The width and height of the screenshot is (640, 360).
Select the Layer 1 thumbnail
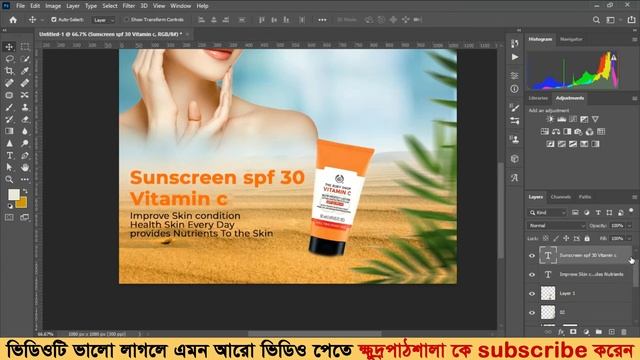(x=548, y=293)
